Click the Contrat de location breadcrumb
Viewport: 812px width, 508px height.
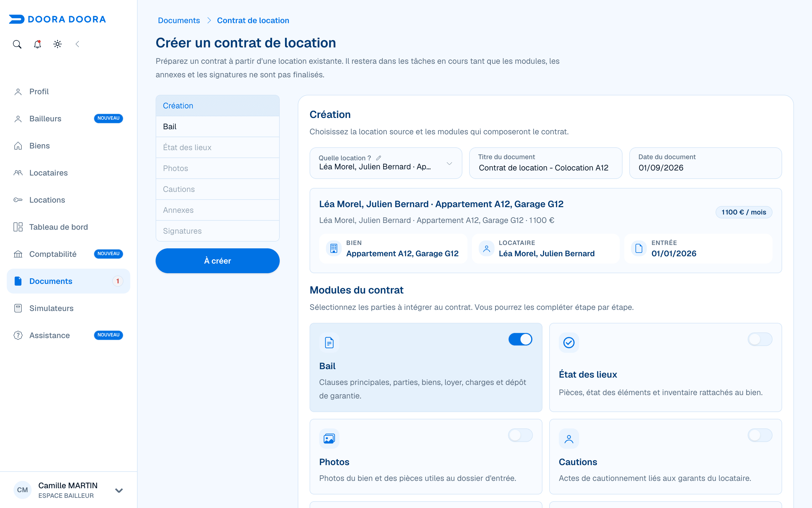[253, 21]
